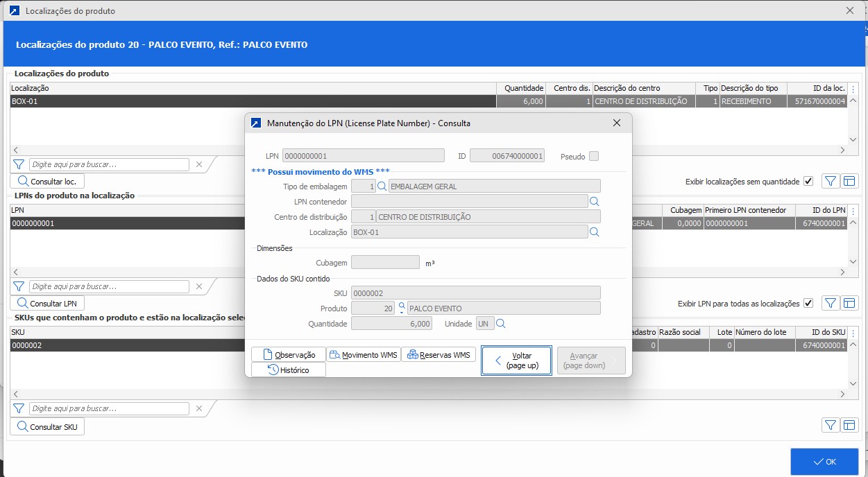Open column layout icon for locations grid
This screenshot has width=868, height=477.
point(849,181)
